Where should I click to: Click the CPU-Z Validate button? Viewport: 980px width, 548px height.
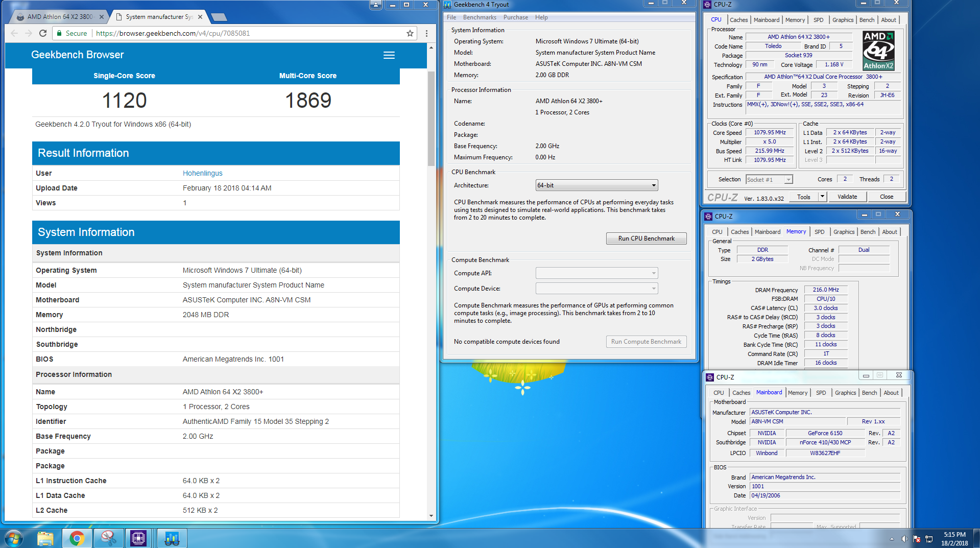point(847,197)
